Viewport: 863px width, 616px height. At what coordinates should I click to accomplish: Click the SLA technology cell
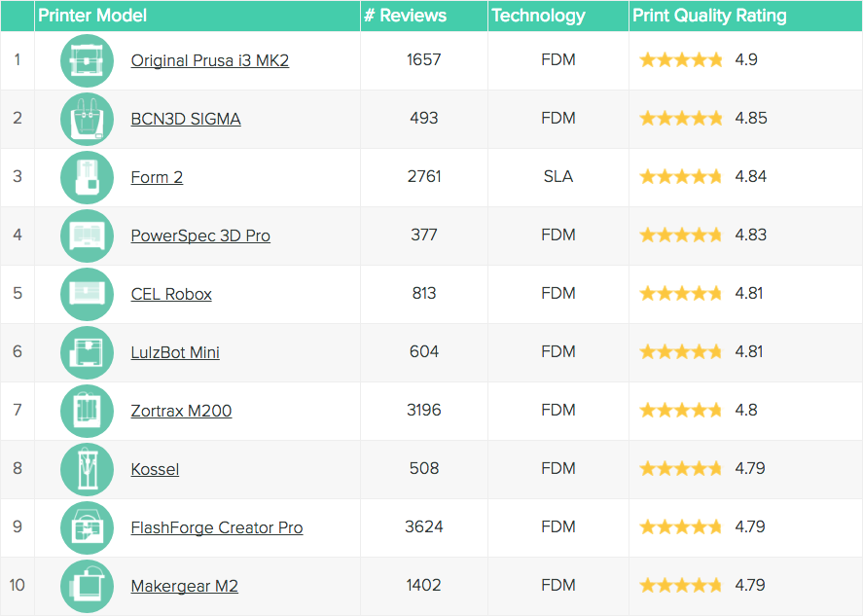[558, 176]
